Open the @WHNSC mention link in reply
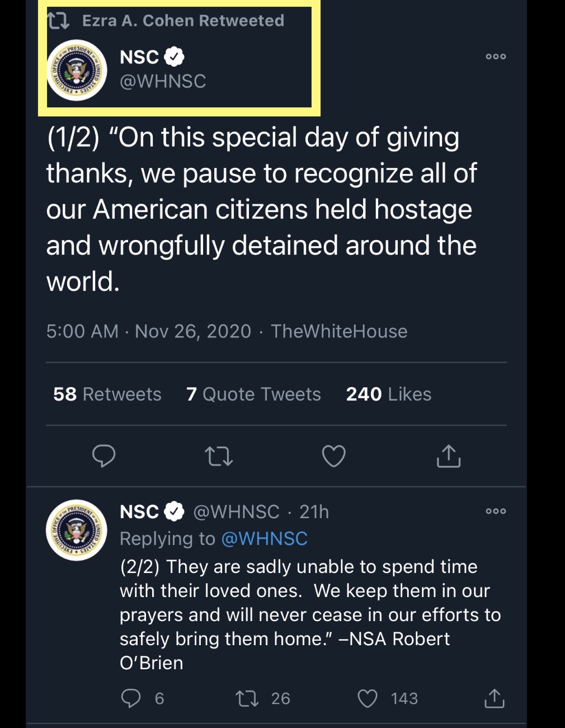Image resolution: width=565 pixels, height=728 pixels. coord(265,538)
